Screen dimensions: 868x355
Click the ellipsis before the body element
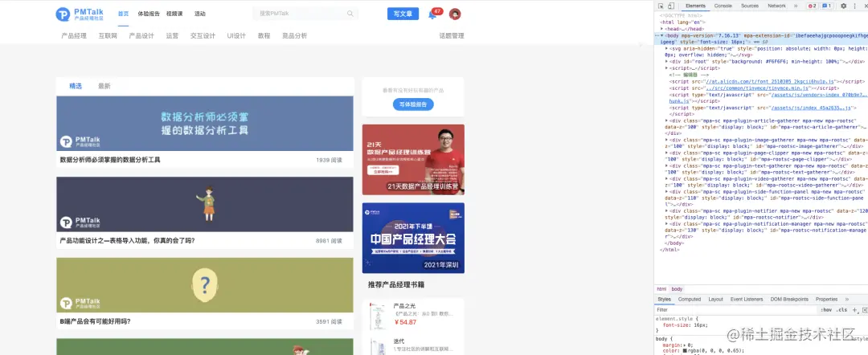tap(657, 35)
